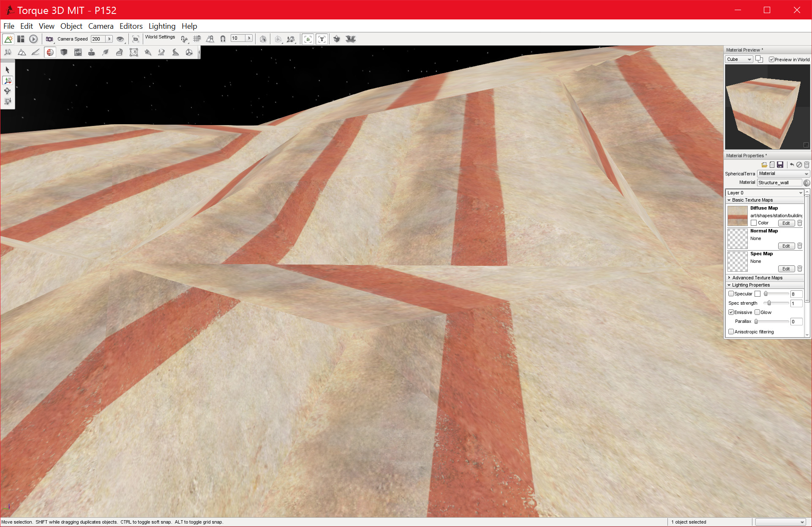Toggle the object icons display button
This screenshot has width=812, height=527.
coord(308,39)
